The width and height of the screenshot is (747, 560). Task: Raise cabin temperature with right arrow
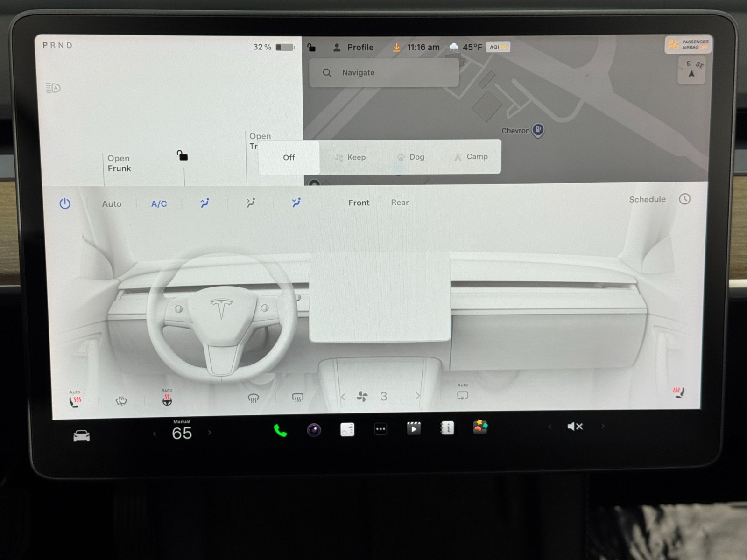click(x=210, y=433)
